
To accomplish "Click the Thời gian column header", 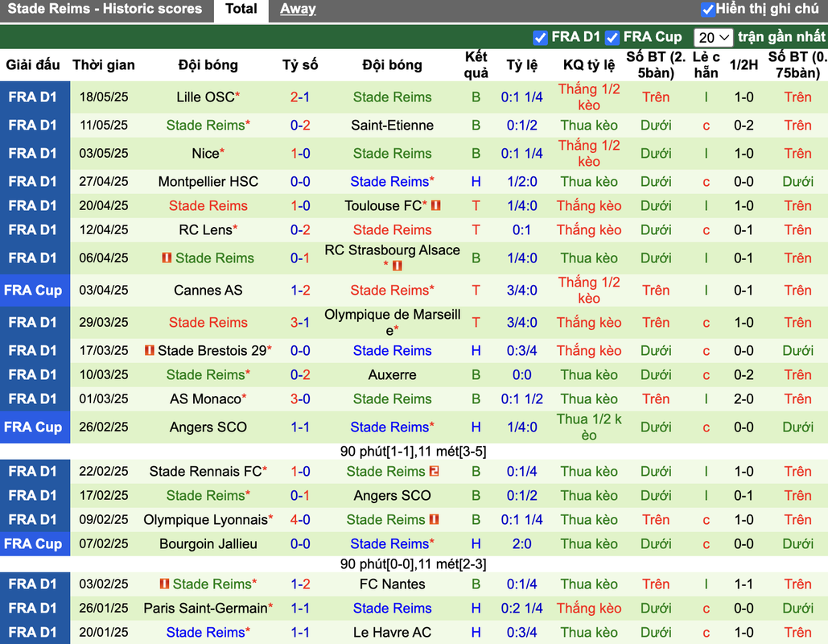I will tap(104, 65).
